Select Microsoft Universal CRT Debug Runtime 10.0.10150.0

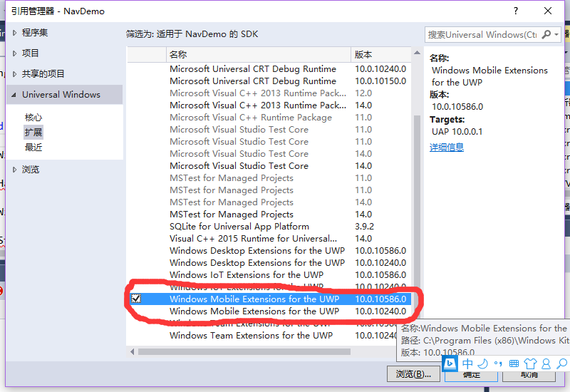(x=269, y=81)
